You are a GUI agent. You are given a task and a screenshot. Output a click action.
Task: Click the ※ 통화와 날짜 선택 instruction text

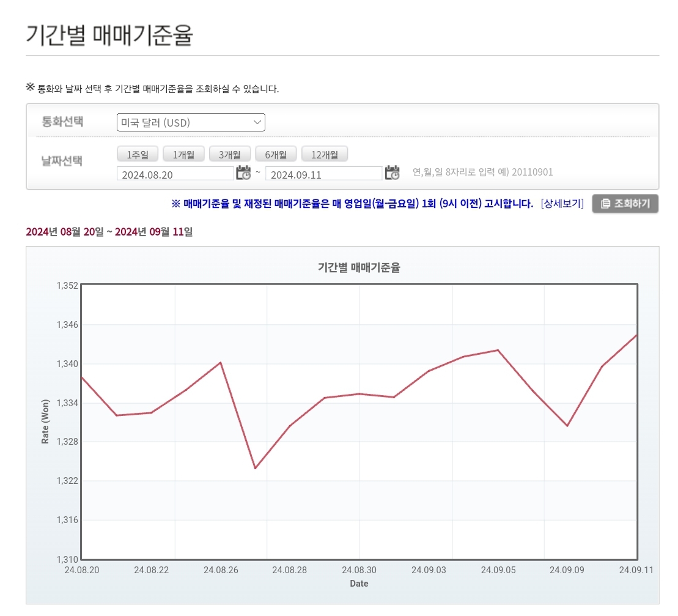pos(152,88)
